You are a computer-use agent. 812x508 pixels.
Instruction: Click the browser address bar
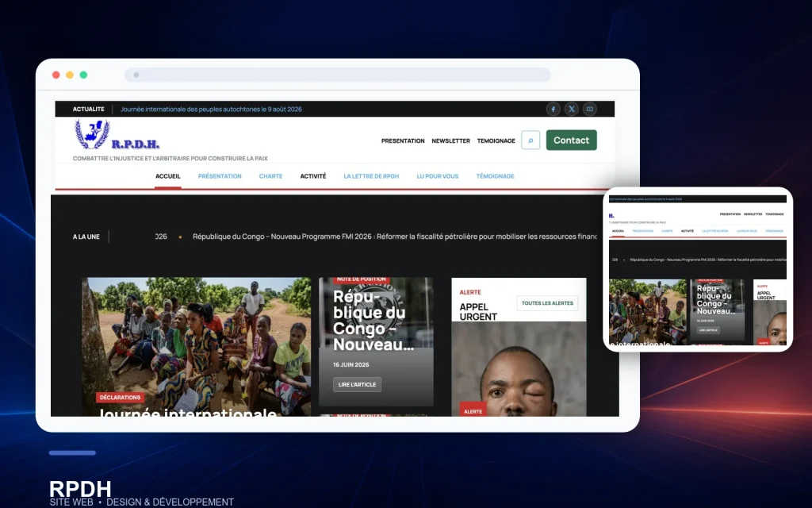click(x=338, y=75)
